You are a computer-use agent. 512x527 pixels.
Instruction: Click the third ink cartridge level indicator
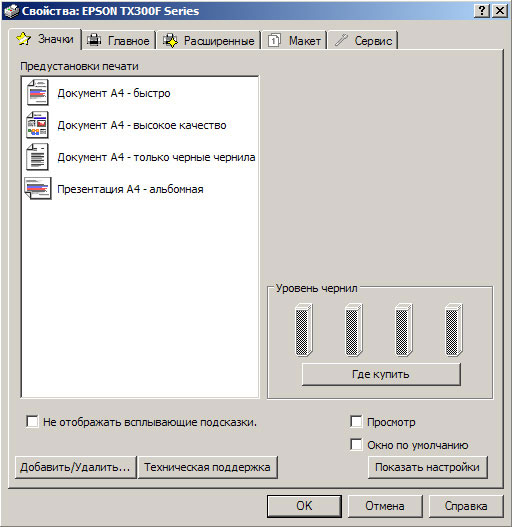click(x=403, y=330)
